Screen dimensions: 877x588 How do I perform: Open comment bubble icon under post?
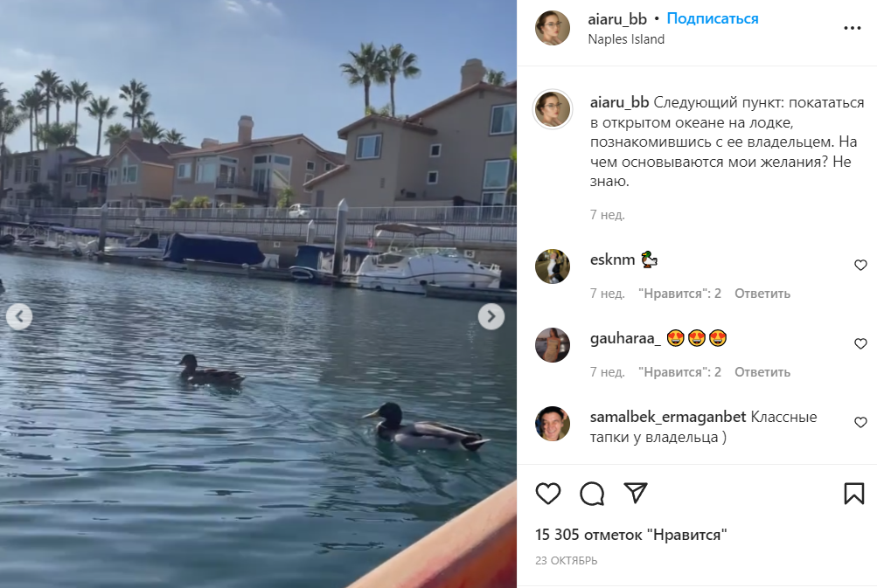click(x=592, y=494)
